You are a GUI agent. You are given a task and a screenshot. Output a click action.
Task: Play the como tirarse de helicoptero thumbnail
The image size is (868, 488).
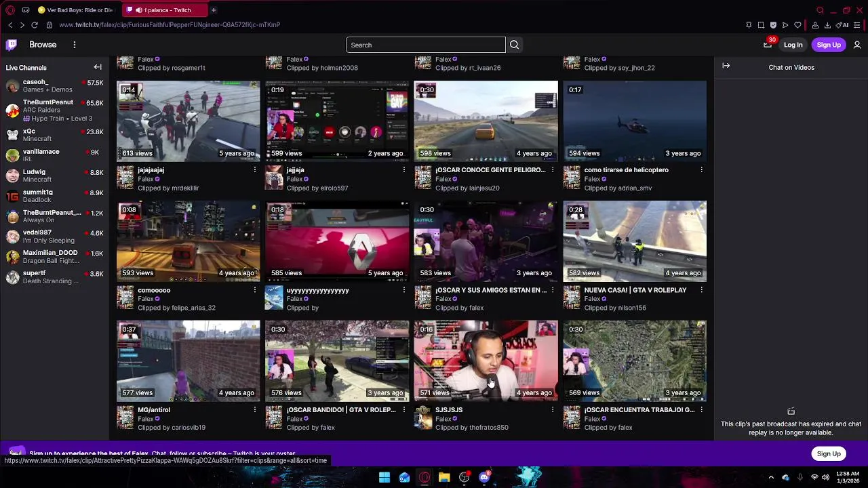tap(635, 121)
